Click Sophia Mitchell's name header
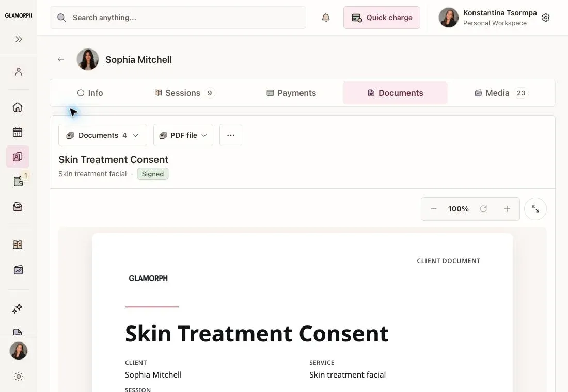Screen dimensions: 568x392 click(138, 60)
